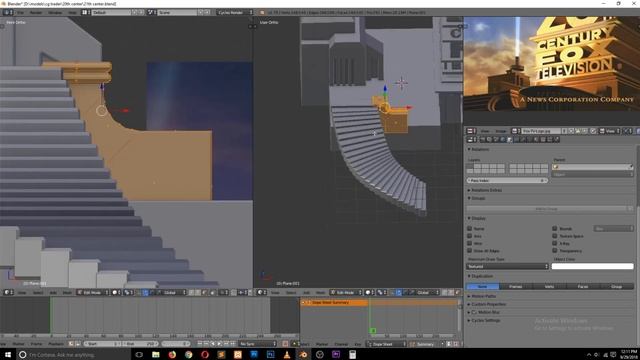Open the Help menu
This screenshot has width=640, height=360.
click(73, 12)
